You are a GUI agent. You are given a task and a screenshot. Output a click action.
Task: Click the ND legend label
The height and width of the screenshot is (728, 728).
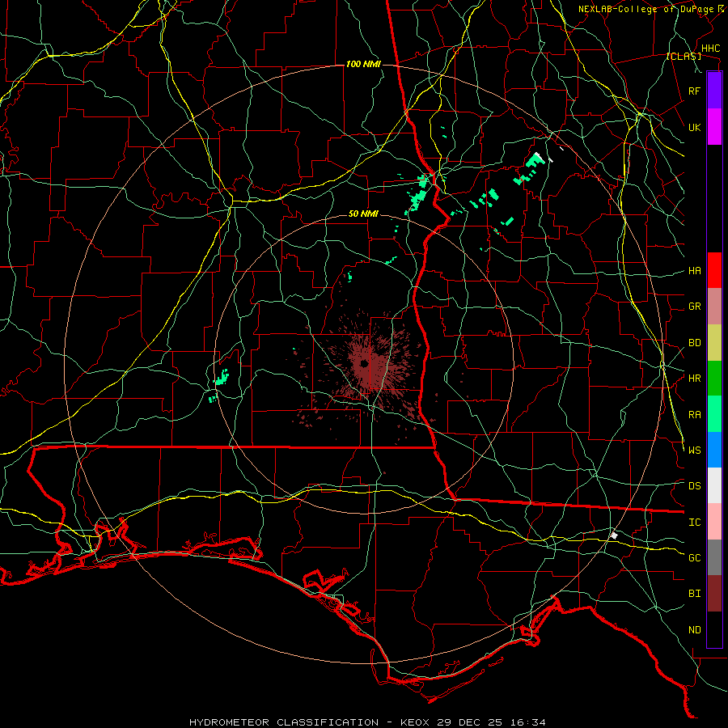(694, 630)
